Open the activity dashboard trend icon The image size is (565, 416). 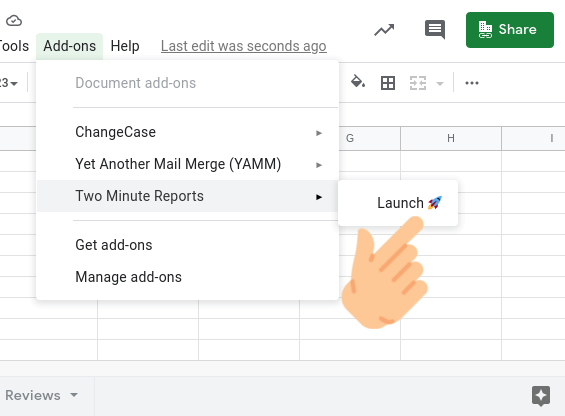384,30
